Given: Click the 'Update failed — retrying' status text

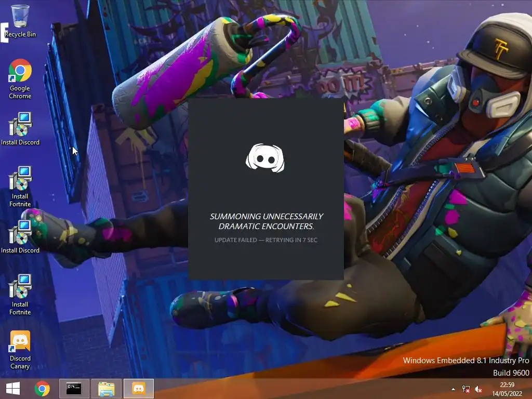Looking at the screenshot, I should [265, 240].
